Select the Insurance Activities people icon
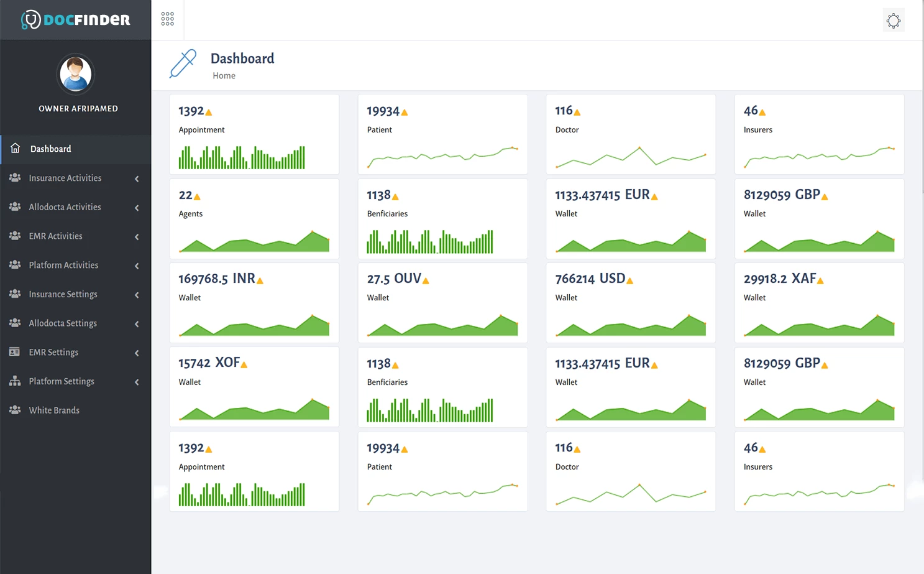The height and width of the screenshot is (574, 924). (x=15, y=178)
